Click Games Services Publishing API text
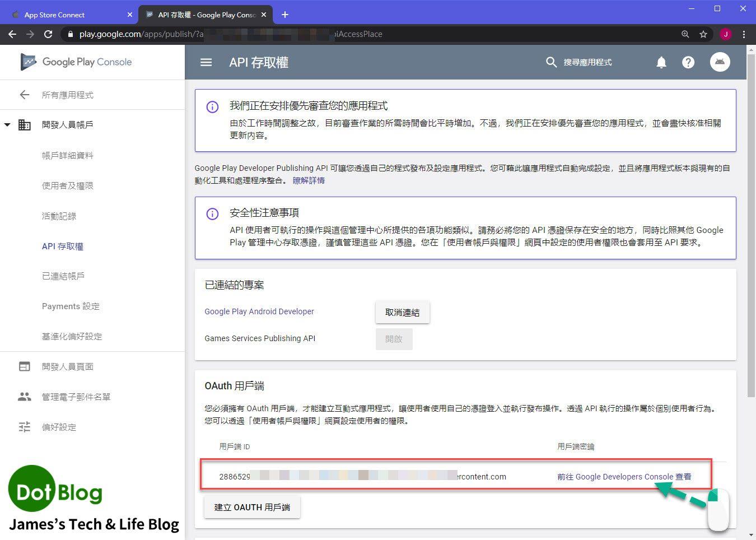The width and height of the screenshot is (756, 540). point(260,338)
